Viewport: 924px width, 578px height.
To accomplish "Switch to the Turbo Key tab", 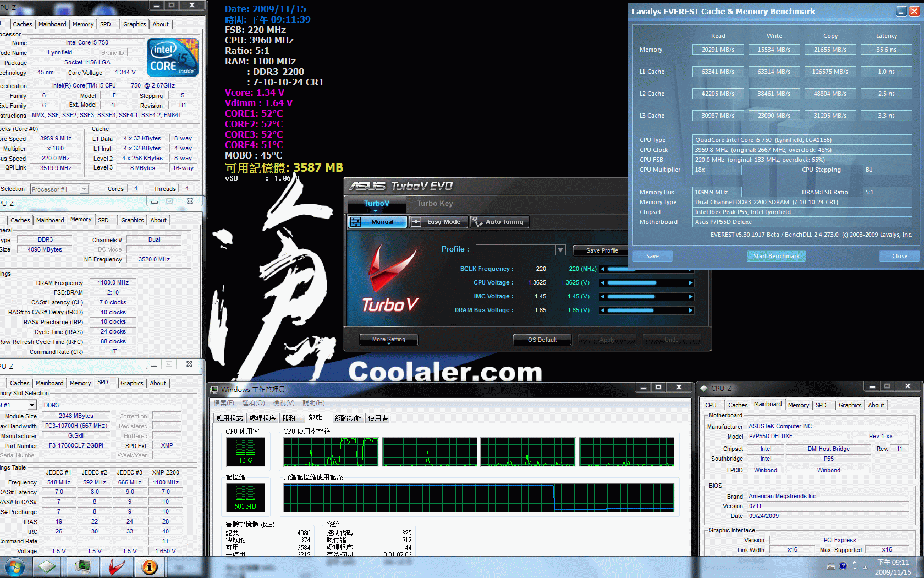I will point(435,204).
